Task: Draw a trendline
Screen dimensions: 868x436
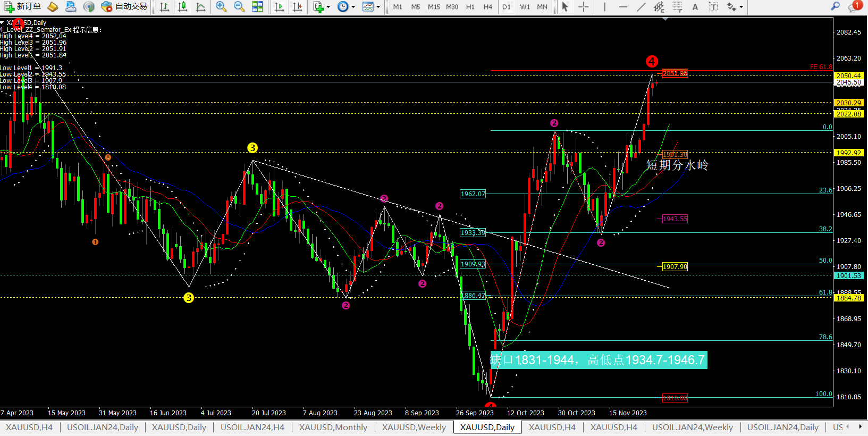Action: [x=641, y=7]
